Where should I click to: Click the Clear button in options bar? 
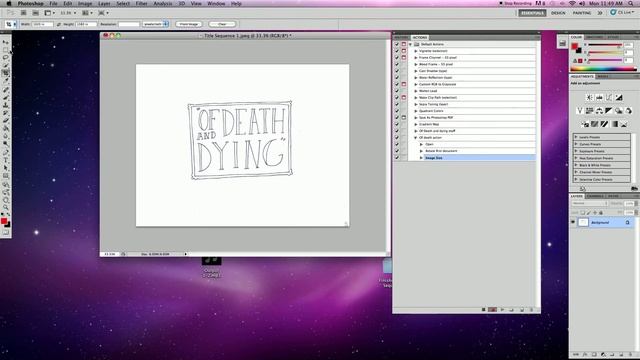coord(222,24)
